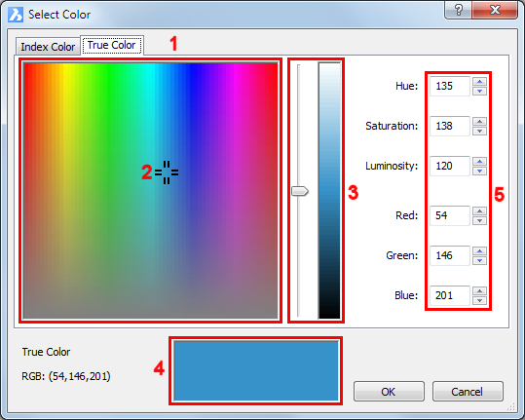Click the luminosity slider handle
This screenshot has width=525, height=420.
(300, 191)
